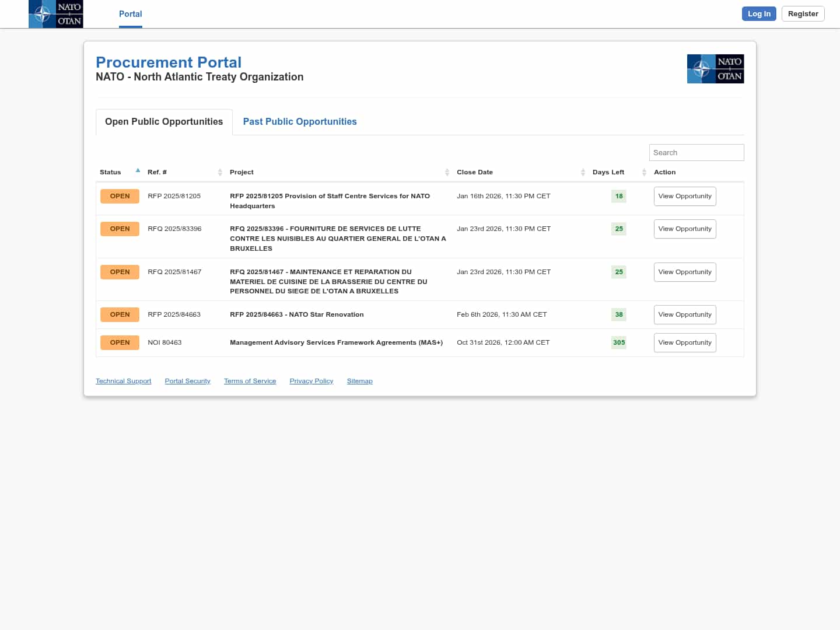View Opportunity for NATO Star Renovation
The height and width of the screenshot is (630, 840).
click(x=685, y=314)
